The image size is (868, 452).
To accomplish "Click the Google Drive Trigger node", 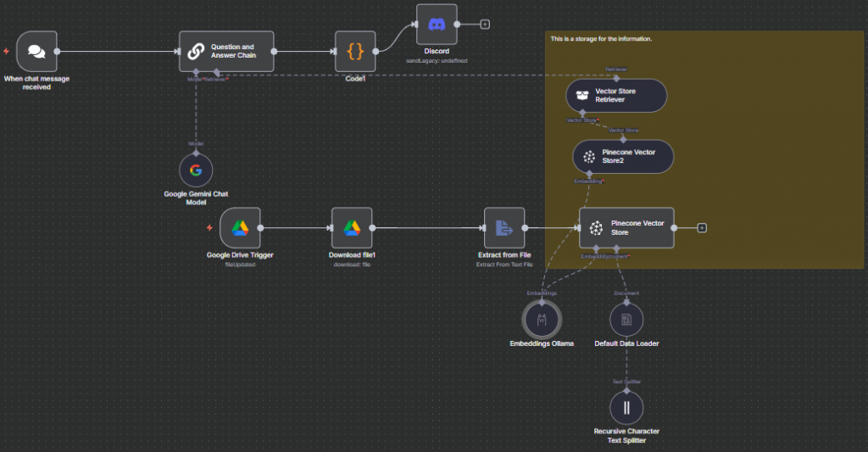I will pyautogui.click(x=240, y=228).
